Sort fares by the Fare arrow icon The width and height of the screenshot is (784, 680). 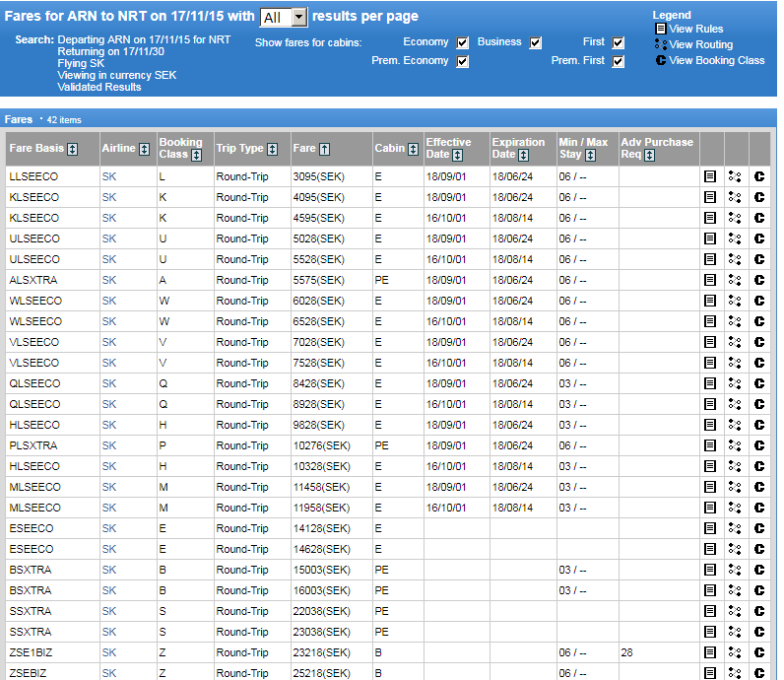(325, 149)
